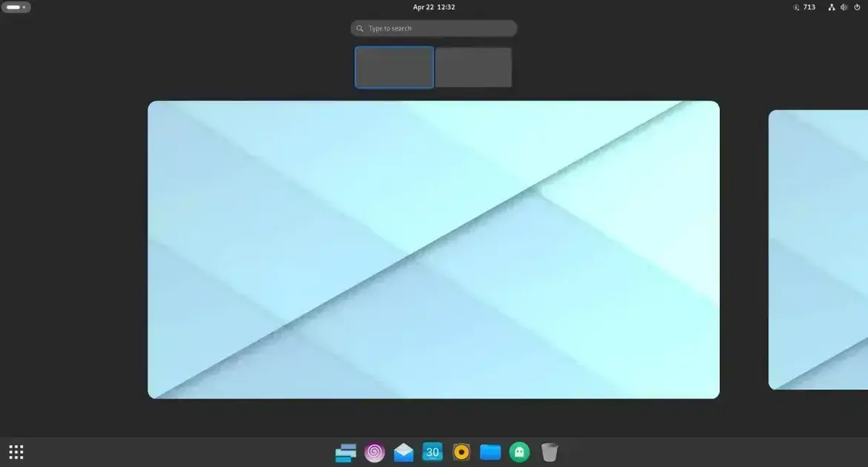Open the blue Files folder in the dock

[x=490, y=452]
